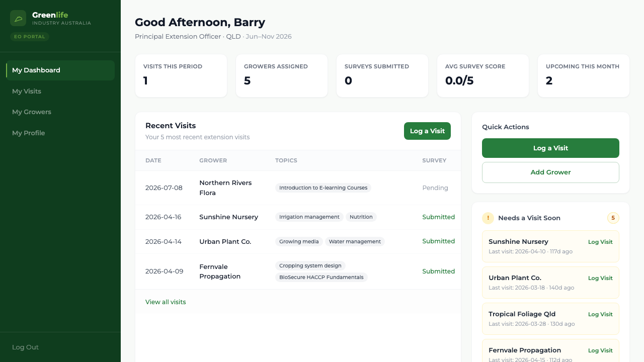The height and width of the screenshot is (362, 644).
Task: Log Visit for Fernvale Propagation card
Action: (600, 350)
